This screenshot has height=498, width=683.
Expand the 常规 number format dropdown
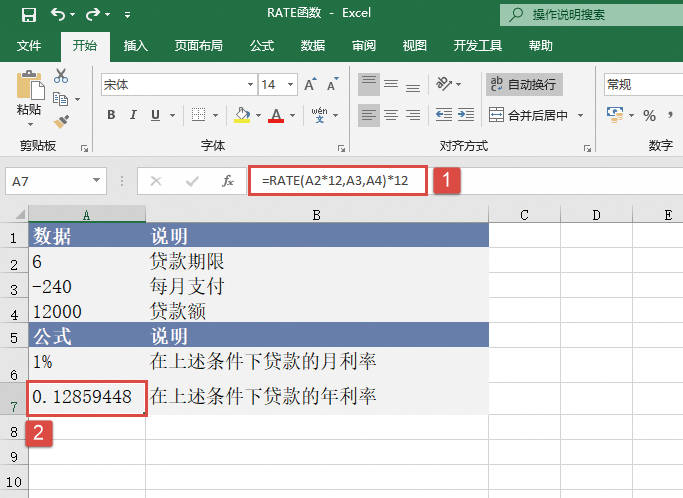tap(641, 85)
